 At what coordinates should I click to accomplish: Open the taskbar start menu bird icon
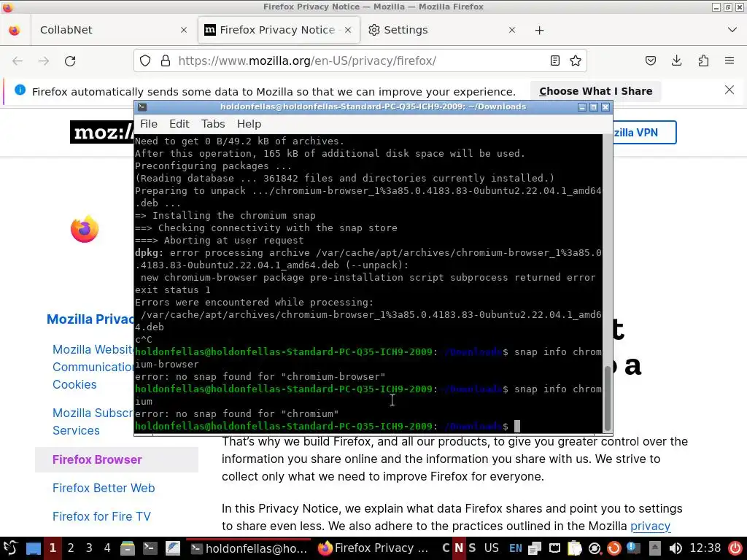coord(11,548)
